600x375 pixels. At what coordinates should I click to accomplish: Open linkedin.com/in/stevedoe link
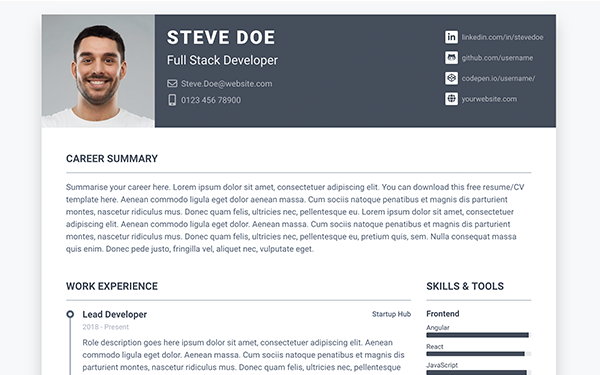(502, 37)
